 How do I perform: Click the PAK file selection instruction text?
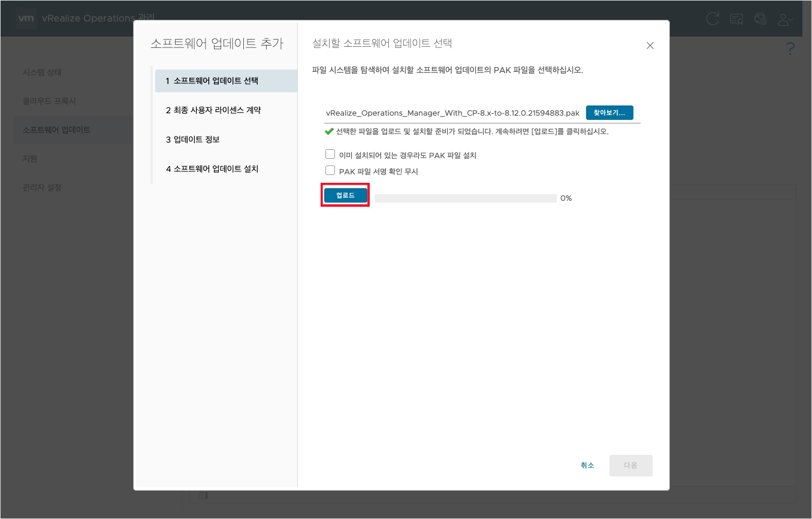pyautogui.click(x=448, y=70)
